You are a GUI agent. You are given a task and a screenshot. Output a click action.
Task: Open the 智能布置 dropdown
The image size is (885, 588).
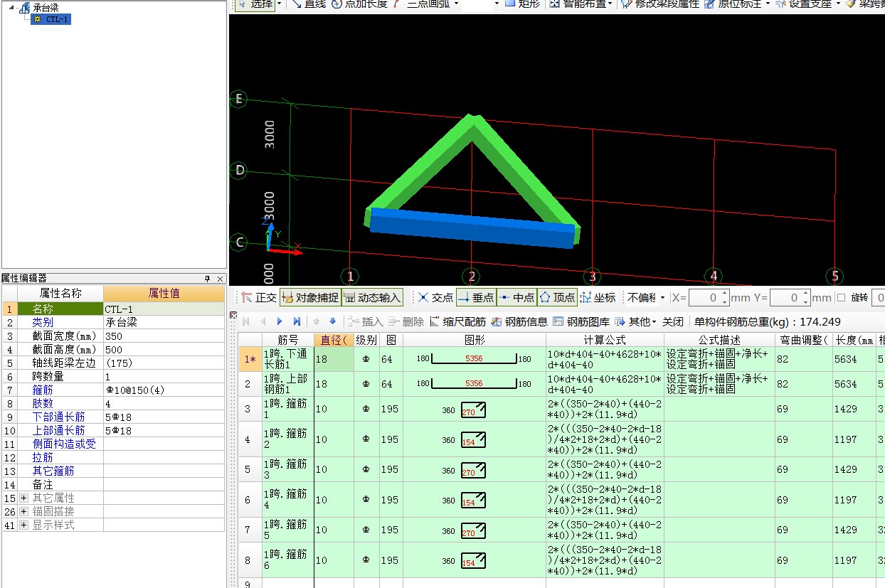click(611, 4)
